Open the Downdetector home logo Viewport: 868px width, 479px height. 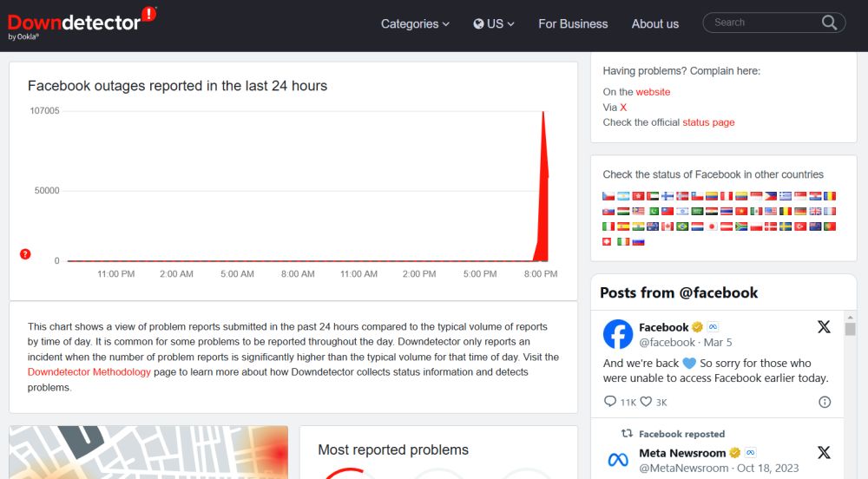(82, 23)
